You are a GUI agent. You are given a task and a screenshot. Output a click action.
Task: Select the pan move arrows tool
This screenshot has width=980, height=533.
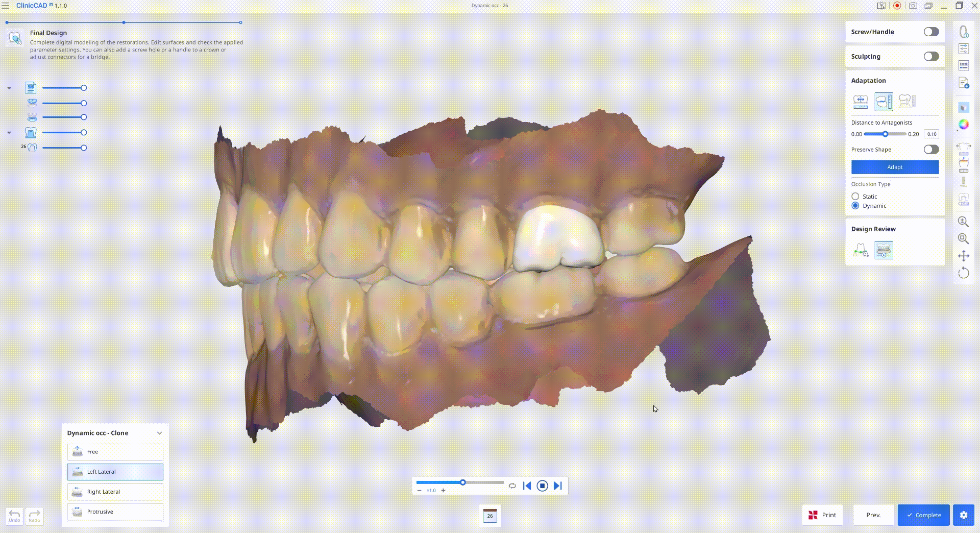(x=963, y=256)
